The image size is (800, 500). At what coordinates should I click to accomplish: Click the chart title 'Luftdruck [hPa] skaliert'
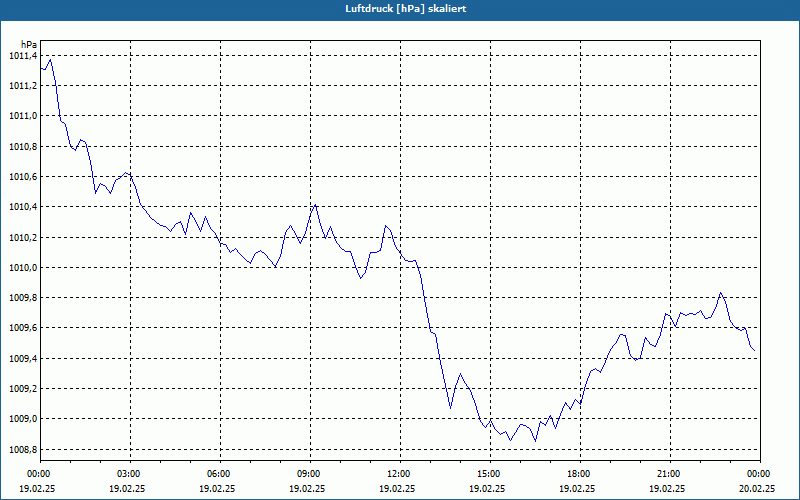point(406,9)
